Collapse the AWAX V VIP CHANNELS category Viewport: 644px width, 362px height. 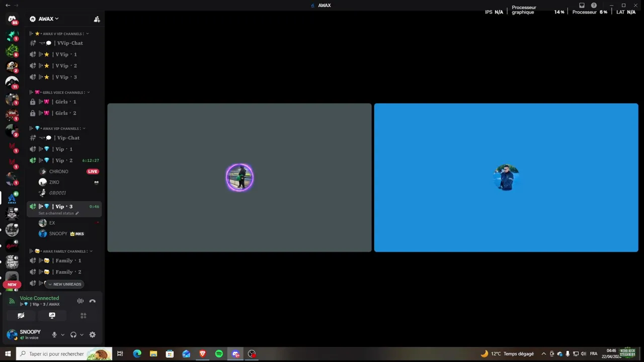(59, 34)
